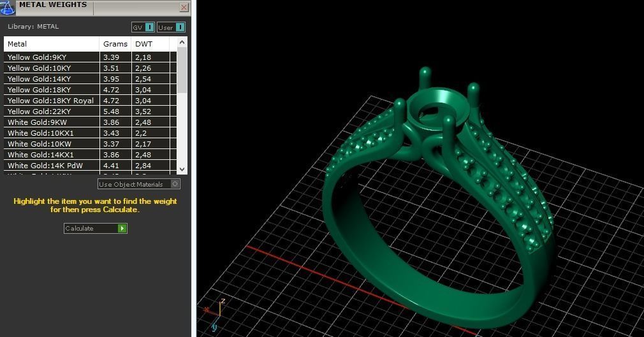Click the DWT column header
The width and height of the screenshot is (644, 337).
tap(150, 44)
